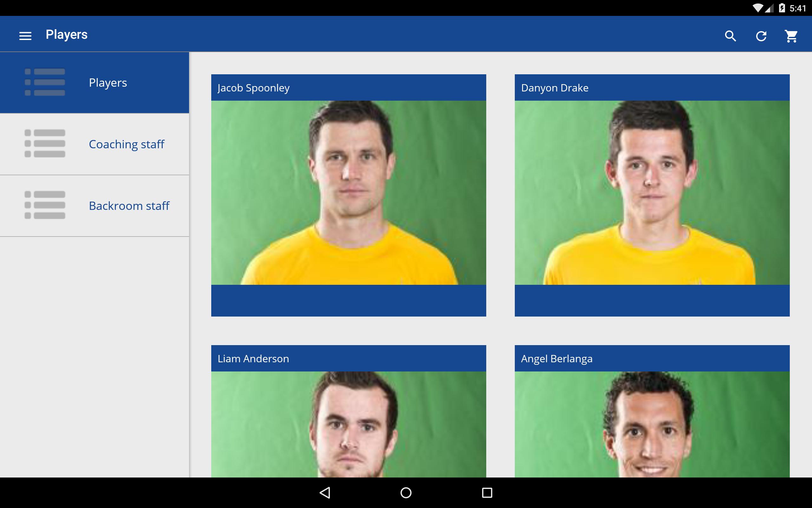Click the Jacob Spoonley name header
This screenshot has height=508, width=812.
click(348, 87)
